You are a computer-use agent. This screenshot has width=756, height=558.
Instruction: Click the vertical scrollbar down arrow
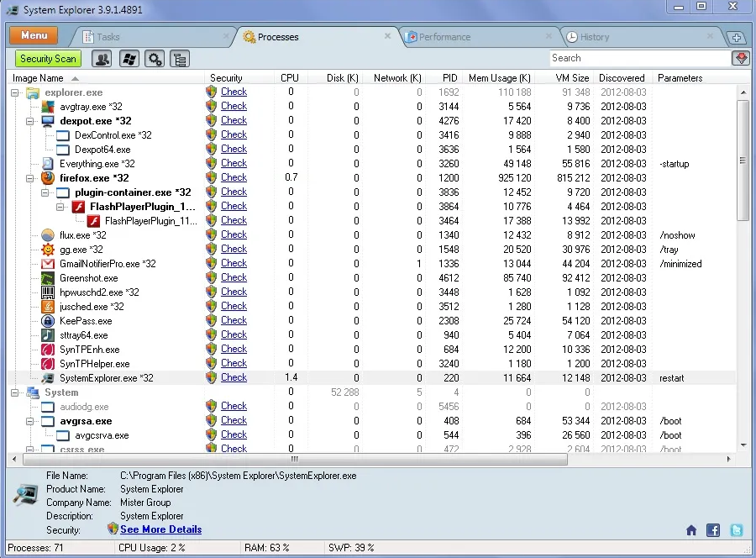tap(743, 445)
